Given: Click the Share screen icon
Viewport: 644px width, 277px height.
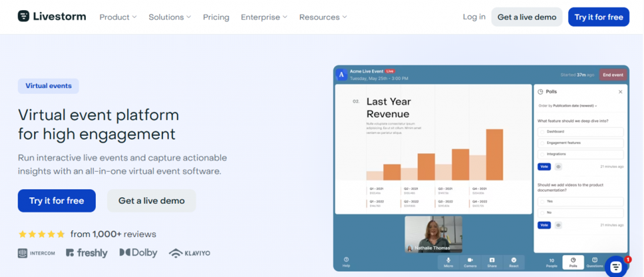Looking at the screenshot, I should [492, 262].
